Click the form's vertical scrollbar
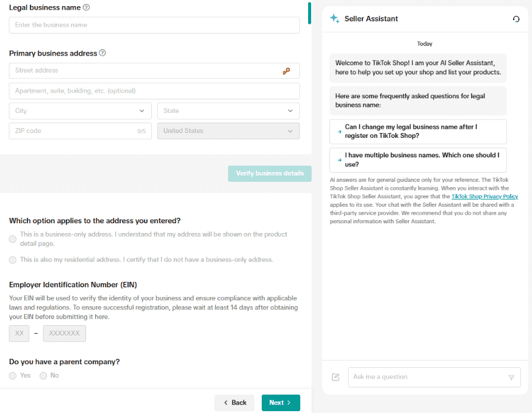 (x=309, y=13)
